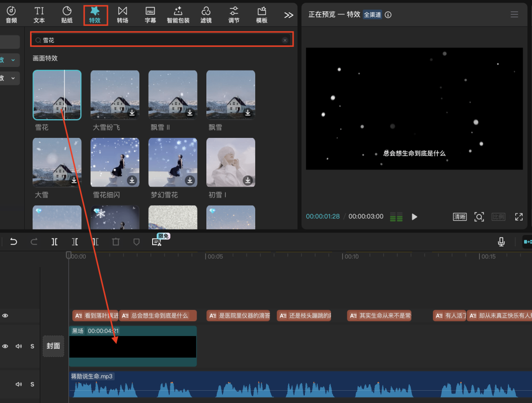
Task: Click the undo arrow in timeline toolbar
Action: pyautogui.click(x=14, y=242)
